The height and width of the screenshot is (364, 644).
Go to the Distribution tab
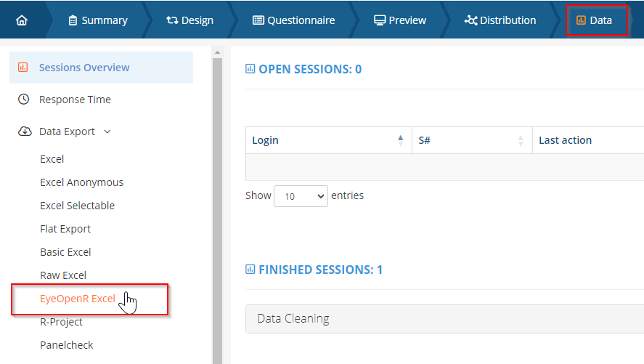click(500, 20)
